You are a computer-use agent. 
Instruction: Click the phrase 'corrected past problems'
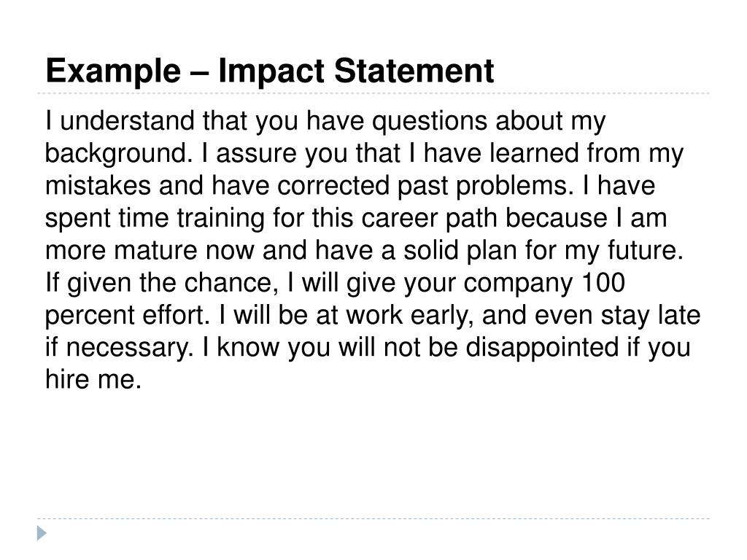click(x=422, y=186)
